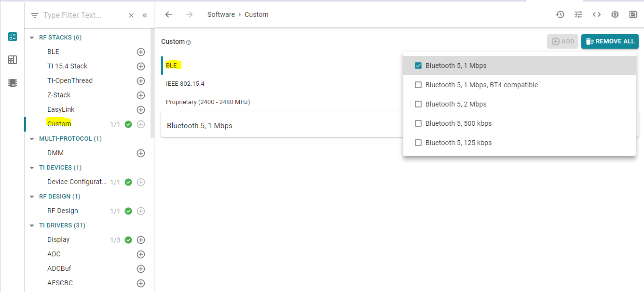This screenshot has width=644, height=292.
Task: Select the Custom breadcrumb item
Action: 256,14
